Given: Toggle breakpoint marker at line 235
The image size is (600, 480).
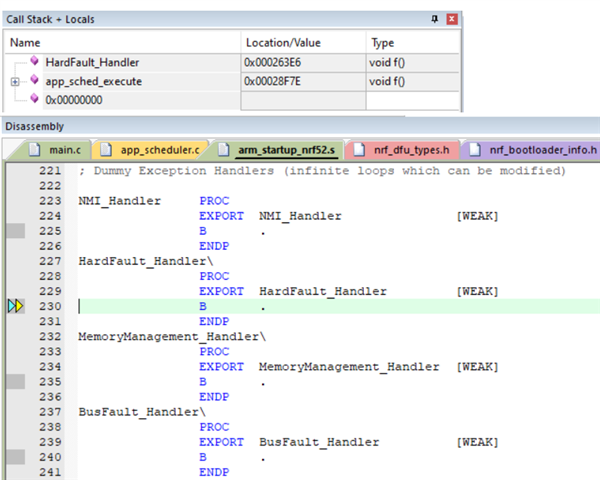Looking at the screenshot, I should (15, 381).
